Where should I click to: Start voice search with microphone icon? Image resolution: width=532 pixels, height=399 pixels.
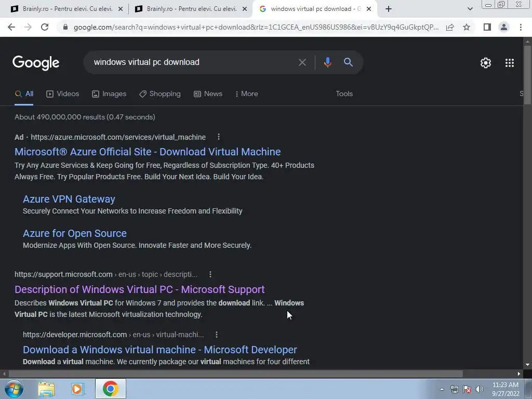coord(327,62)
